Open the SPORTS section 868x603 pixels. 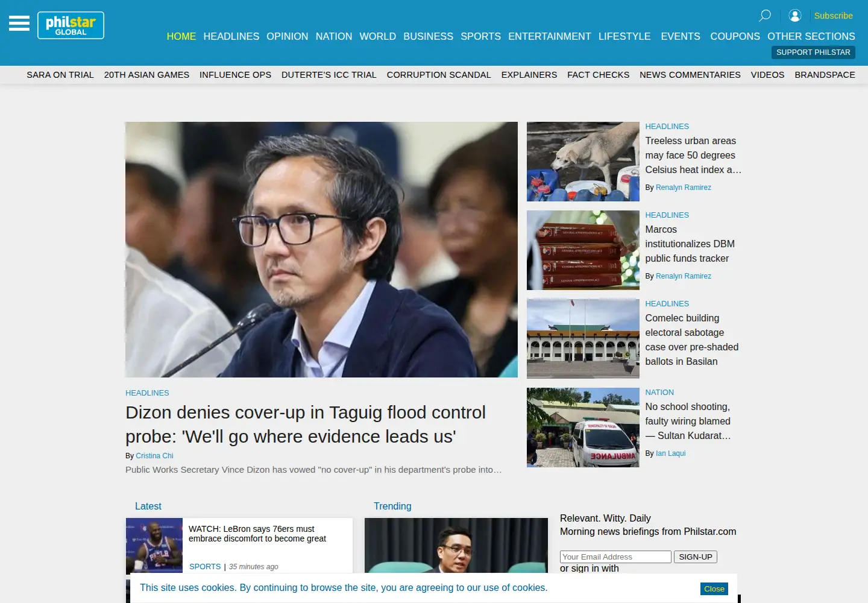481,36
